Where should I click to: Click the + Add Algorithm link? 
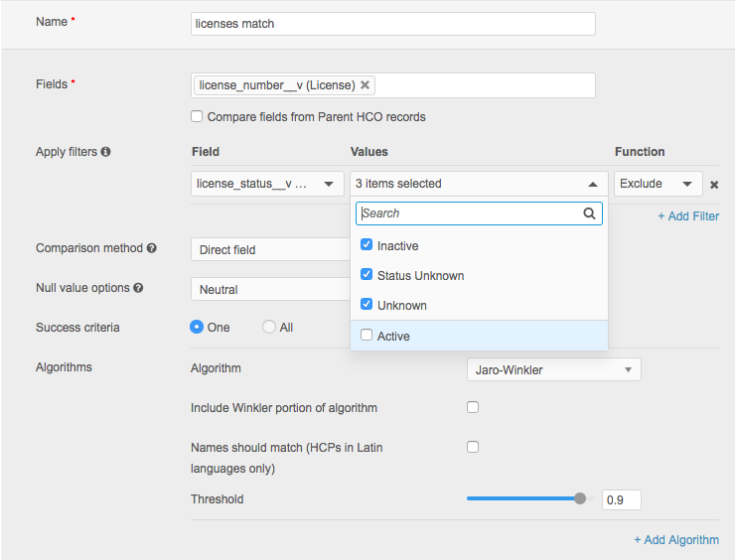pyautogui.click(x=676, y=540)
